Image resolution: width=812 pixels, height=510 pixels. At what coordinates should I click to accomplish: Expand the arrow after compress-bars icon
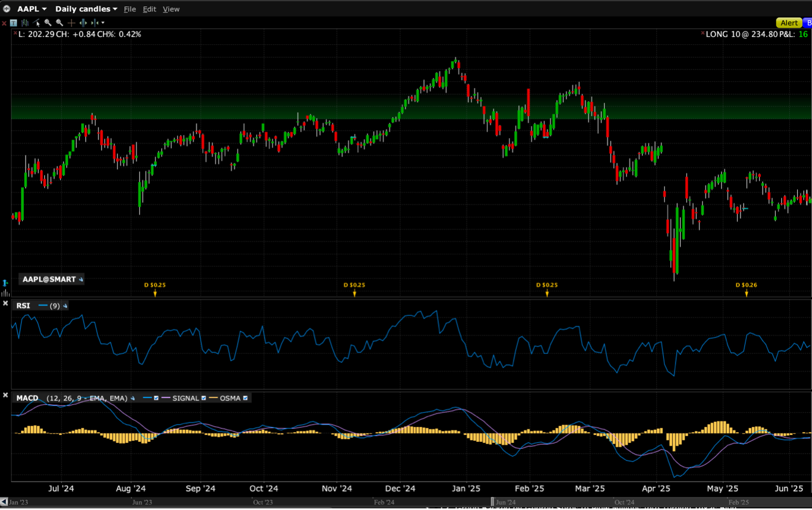coord(103,23)
